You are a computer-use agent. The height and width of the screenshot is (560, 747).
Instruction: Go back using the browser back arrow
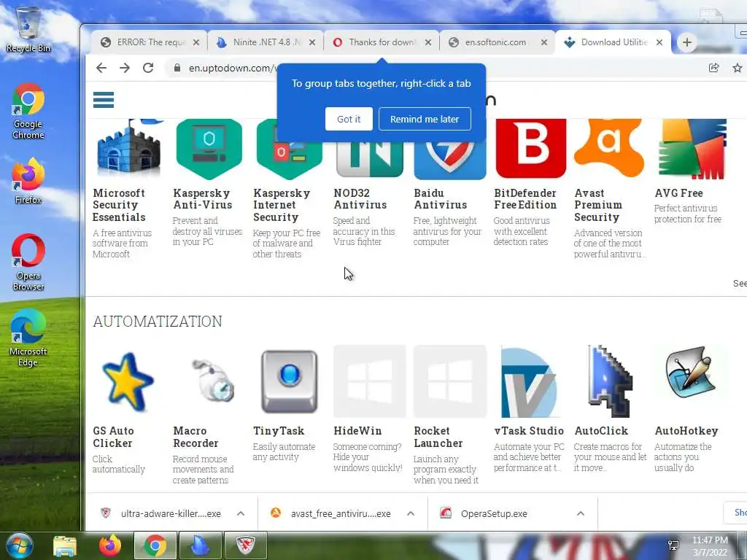coord(101,68)
